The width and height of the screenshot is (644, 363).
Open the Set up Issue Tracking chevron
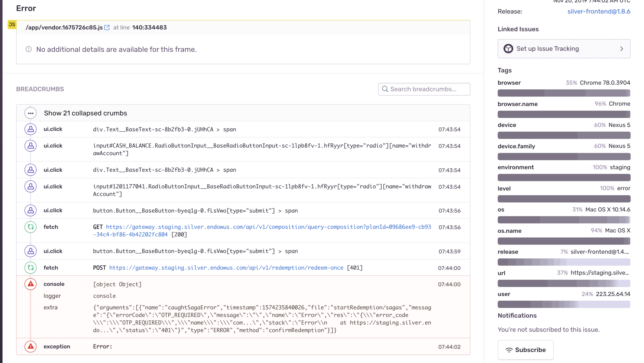pos(621,49)
